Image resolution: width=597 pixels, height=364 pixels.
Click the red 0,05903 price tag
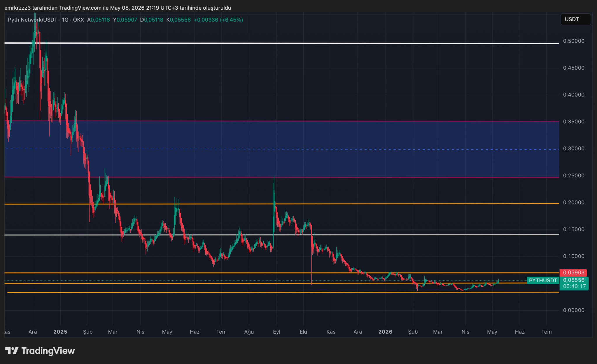coord(574,273)
